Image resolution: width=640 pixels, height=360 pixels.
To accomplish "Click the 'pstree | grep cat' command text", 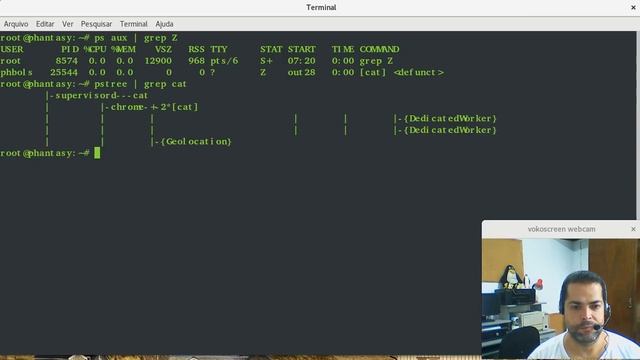I will pos(140,84).
